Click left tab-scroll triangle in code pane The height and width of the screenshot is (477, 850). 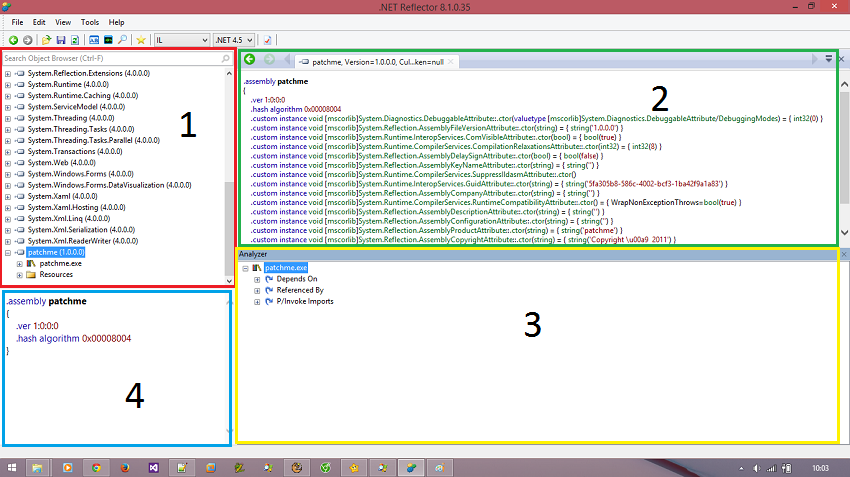coord(287,60)
